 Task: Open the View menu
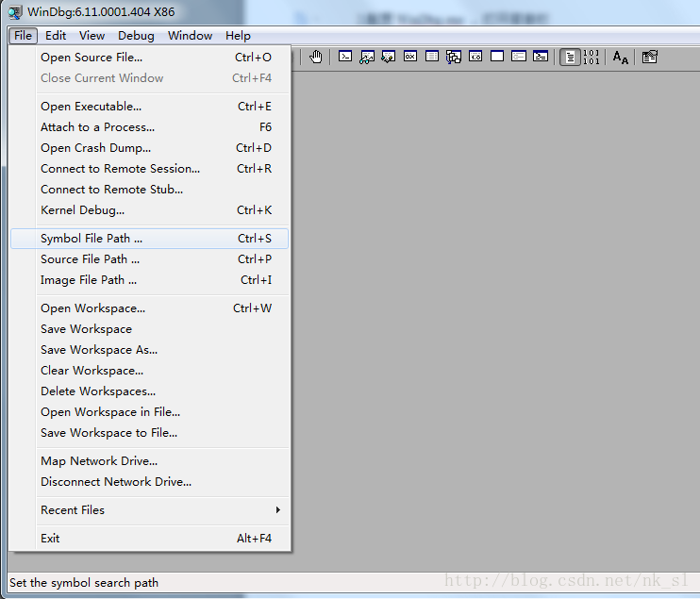[x=92, y=35]
